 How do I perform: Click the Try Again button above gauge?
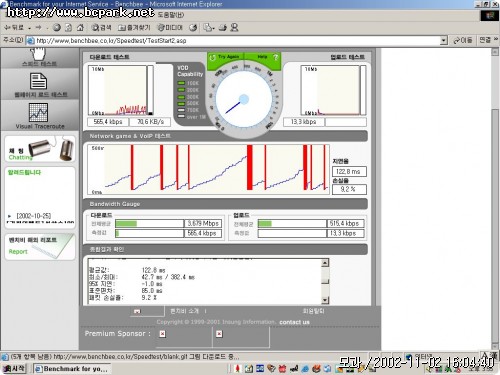225,57
